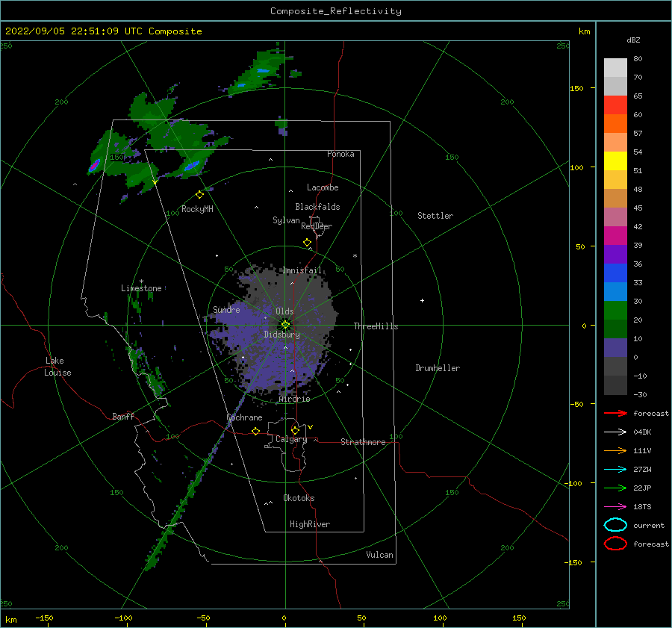Click the Cochrane label
This screenshot has height=628, width=672.
[x=244, y=417]
